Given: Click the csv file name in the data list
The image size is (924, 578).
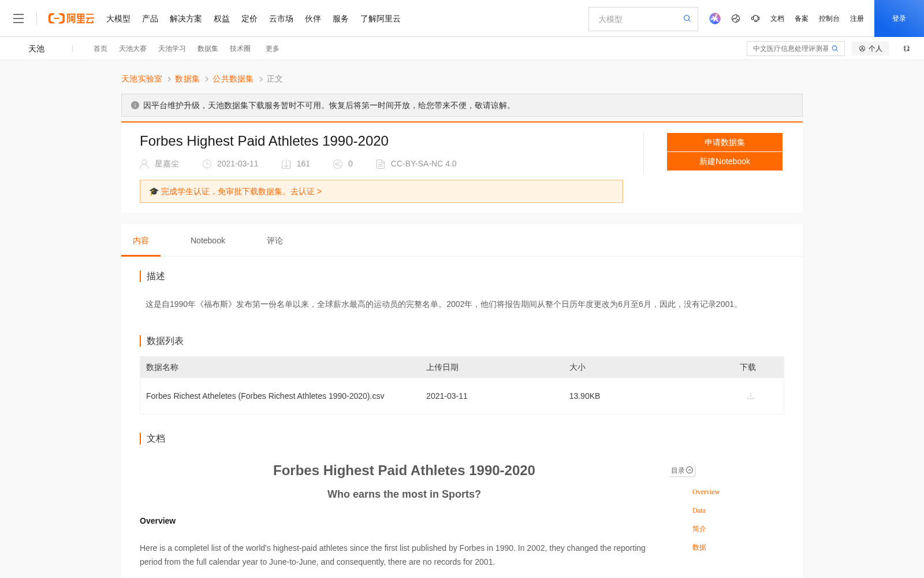Looking at the screenshot, I should (265, 396).
